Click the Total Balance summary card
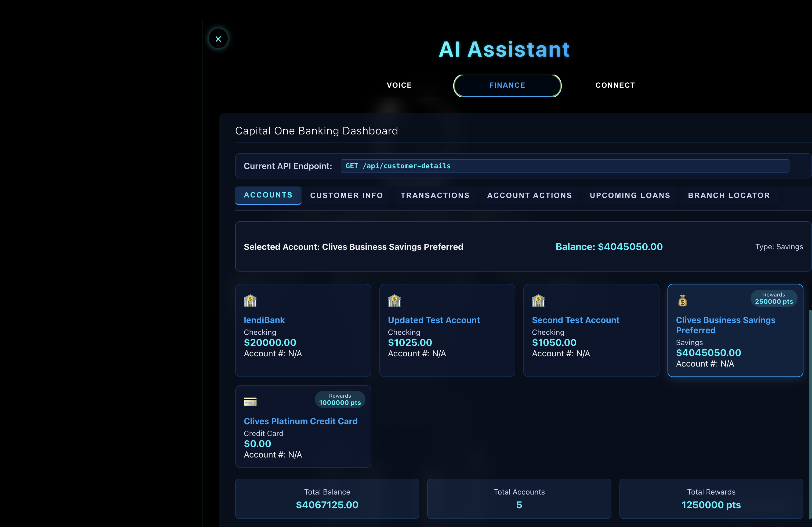The height and width of the screenshot is (527, 812). pos(327,498)
